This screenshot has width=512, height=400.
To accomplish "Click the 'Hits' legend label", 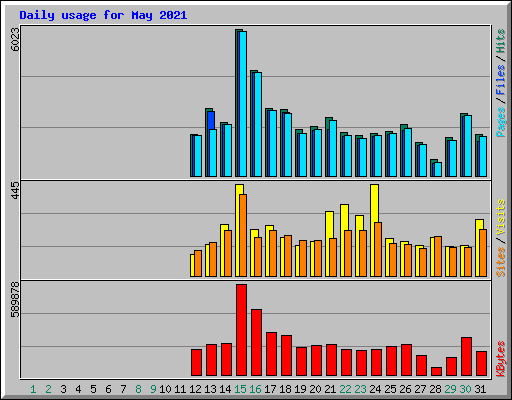I will pyautogui.click(x=500, y=41).
